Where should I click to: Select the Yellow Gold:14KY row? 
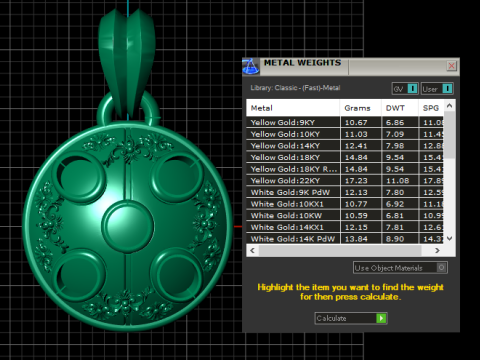click(x=345, y=146)
